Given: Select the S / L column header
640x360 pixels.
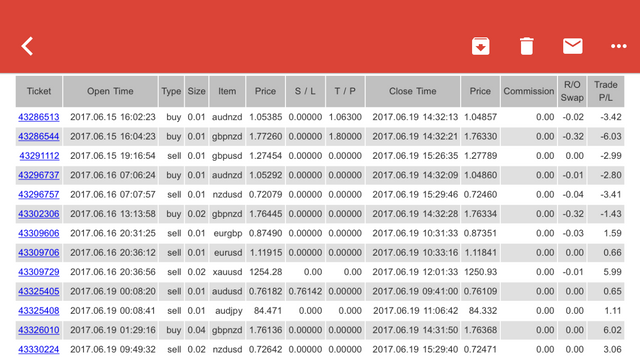Looking at the screenshot, I should (305, 91).
